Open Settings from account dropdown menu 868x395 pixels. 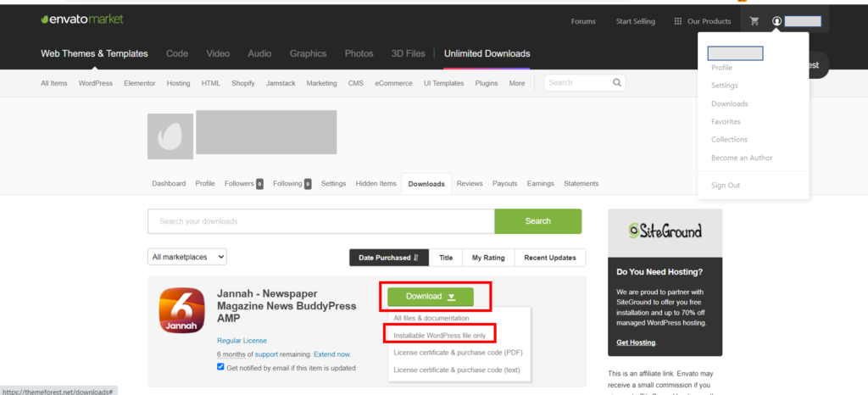coord(724,86)
